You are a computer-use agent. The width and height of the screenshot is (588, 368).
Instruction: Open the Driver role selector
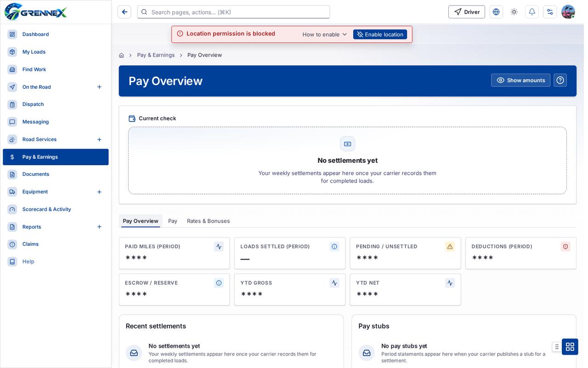tap(466, 12)
